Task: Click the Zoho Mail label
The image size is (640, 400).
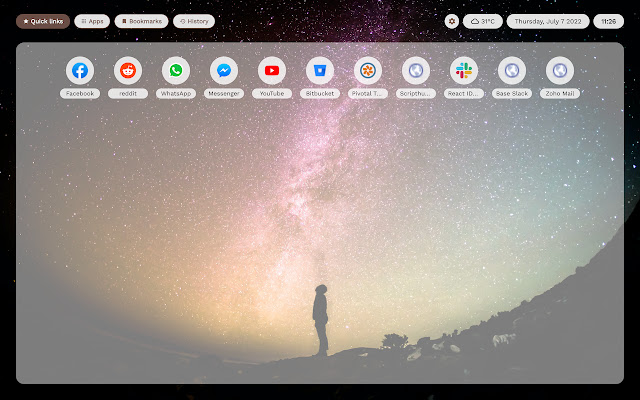Action: click(560, 93)
